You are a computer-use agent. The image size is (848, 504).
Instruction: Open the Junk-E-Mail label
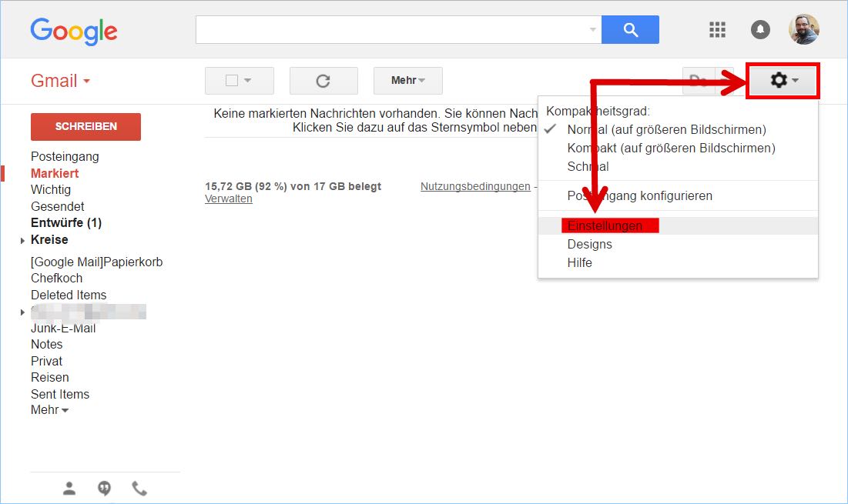coord(63,328)
